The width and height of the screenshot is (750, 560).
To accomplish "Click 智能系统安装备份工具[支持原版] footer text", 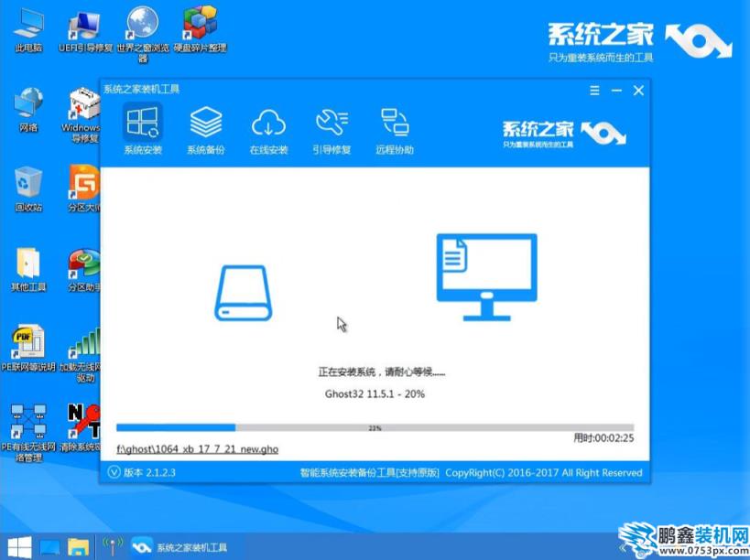I will pyautogui.click(x=369, y=472).
